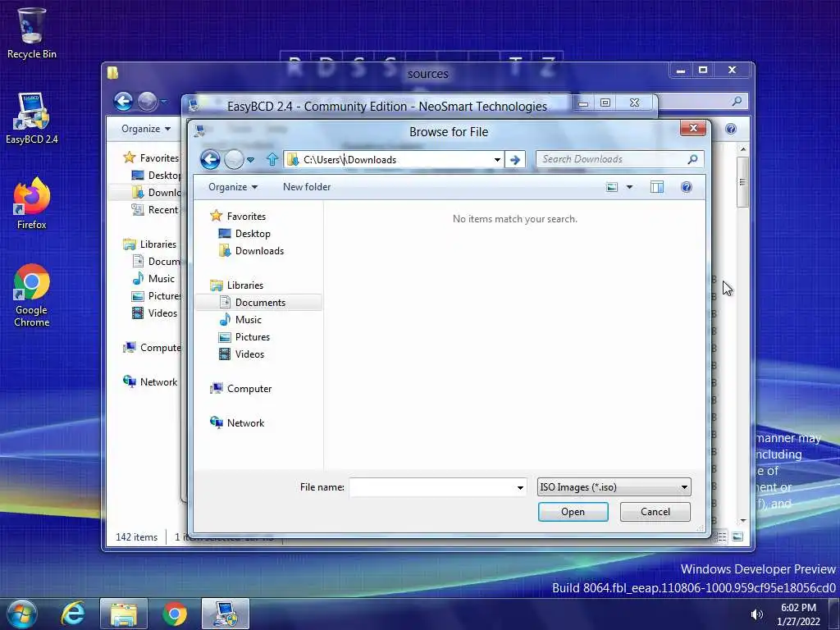Select Videos in dialog navigation pane
Screen dimensions: 840x630
click(242, 354)
